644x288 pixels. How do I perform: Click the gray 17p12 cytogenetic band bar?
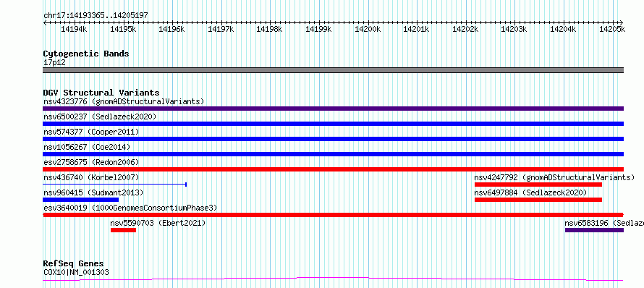(x=333, y=70)
